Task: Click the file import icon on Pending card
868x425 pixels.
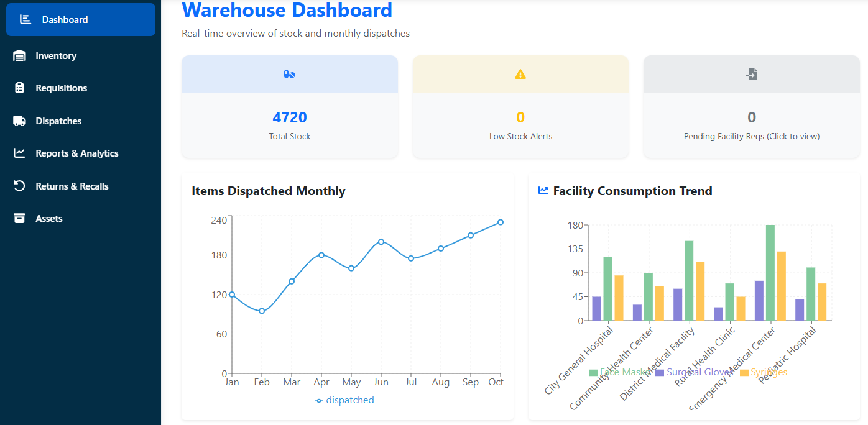Action: pyautogui.click(x=752, y=75)
